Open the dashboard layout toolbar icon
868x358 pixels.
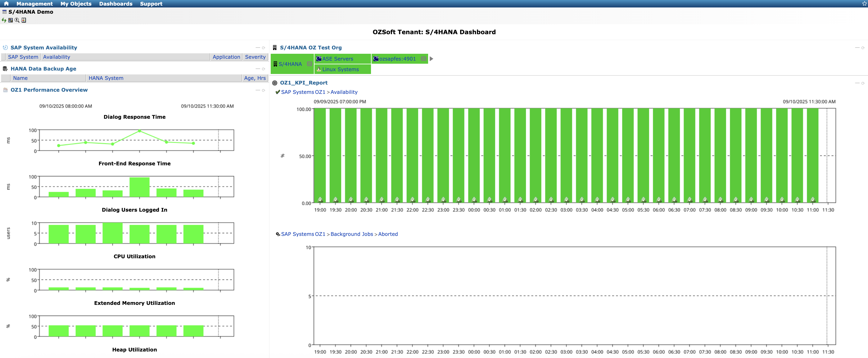click(x=11, y=20)
